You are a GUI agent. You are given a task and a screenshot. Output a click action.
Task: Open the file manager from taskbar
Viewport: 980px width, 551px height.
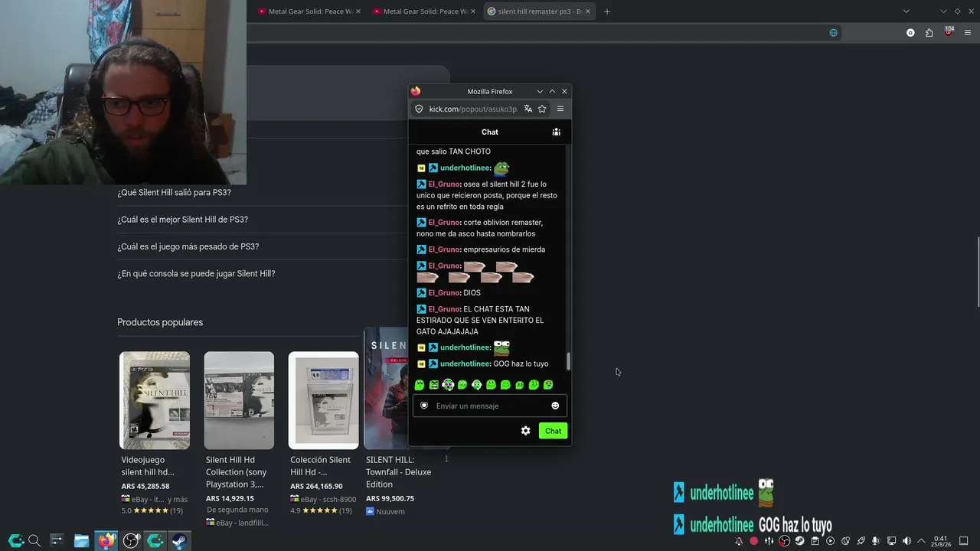click(81, 541)
